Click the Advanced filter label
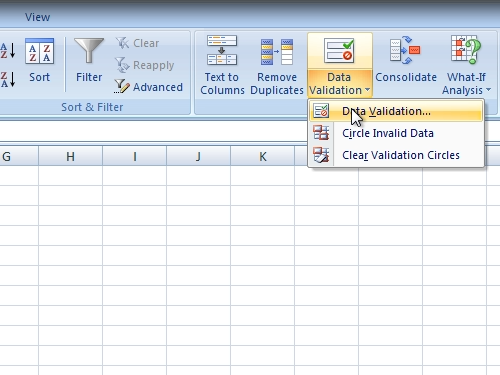This screenshot has height=375, width=500. coord(158,87)
